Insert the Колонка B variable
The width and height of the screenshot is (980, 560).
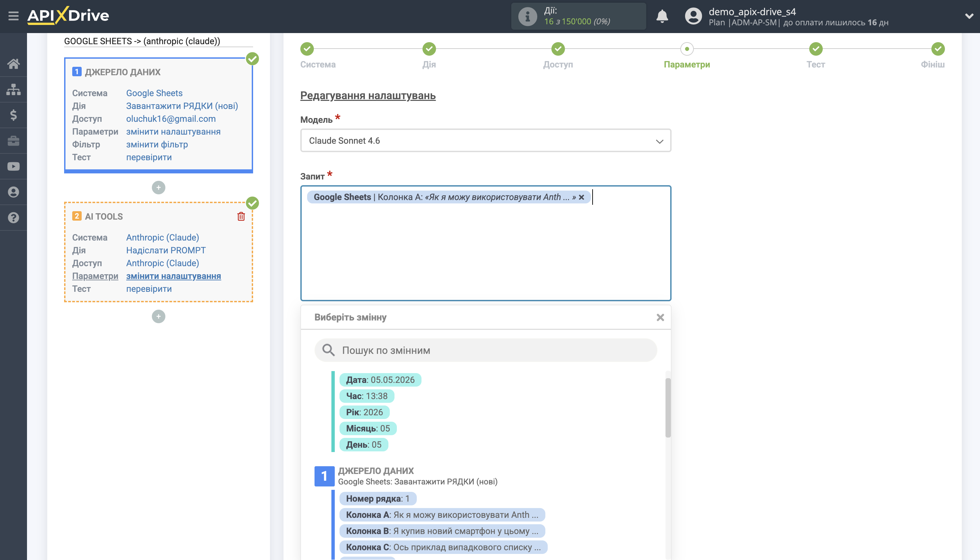pyautogui.click(x=442, y=531)
